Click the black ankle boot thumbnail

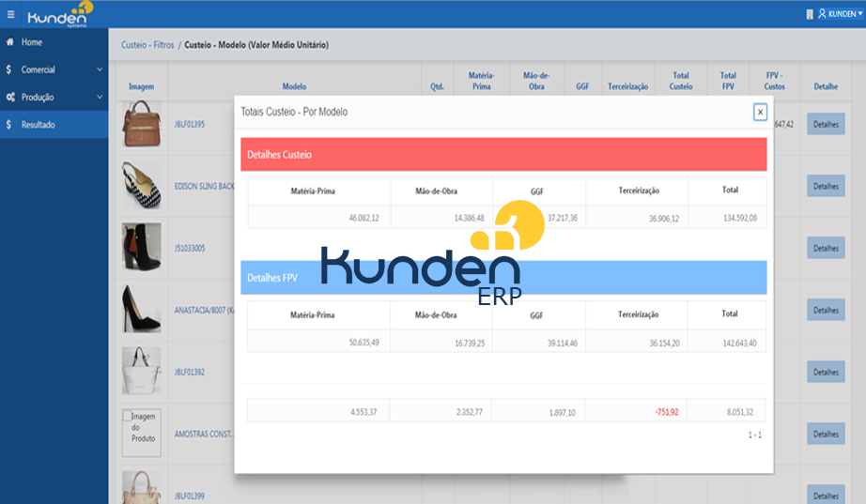click(x=142, y=247)
